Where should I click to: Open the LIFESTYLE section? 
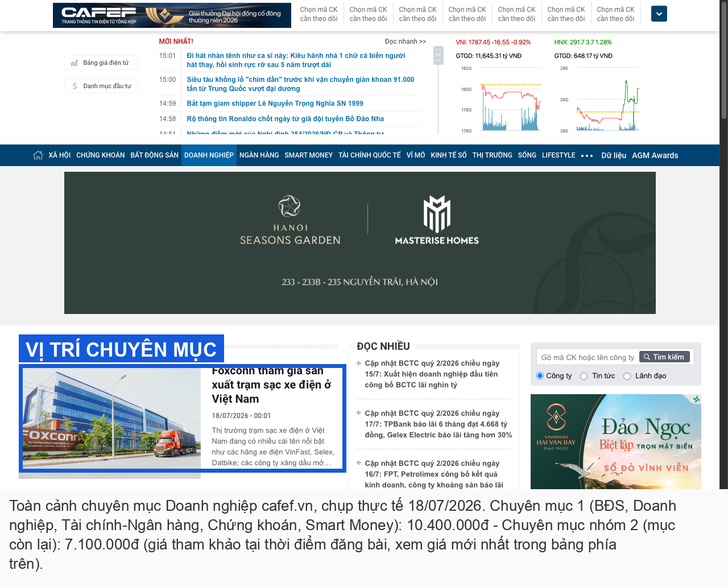(559, 155)
